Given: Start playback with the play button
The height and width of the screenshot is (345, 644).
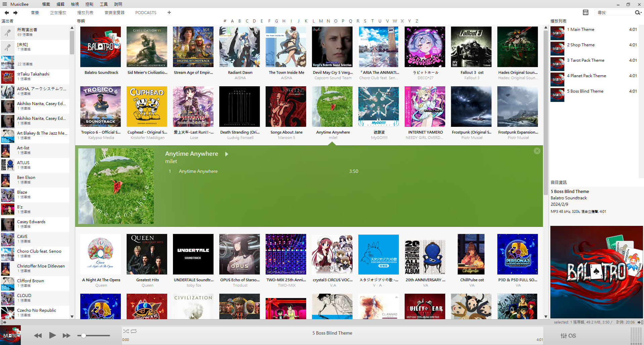Looking at the screenshot, I should (52, 335).
